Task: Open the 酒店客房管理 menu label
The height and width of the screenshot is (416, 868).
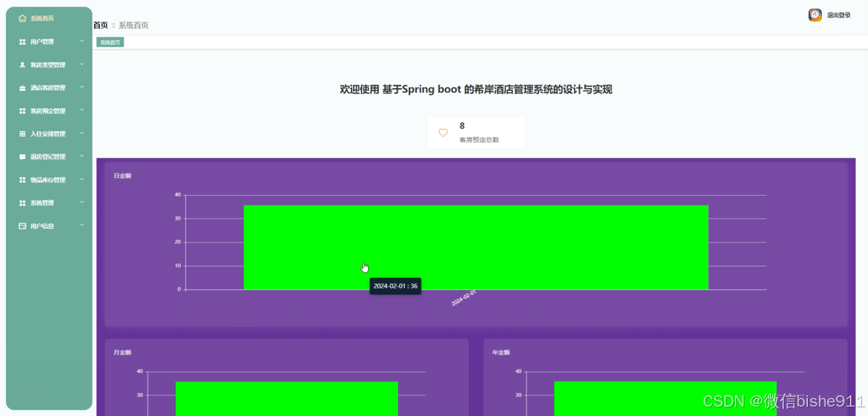Action: click(x=48, y=88)
